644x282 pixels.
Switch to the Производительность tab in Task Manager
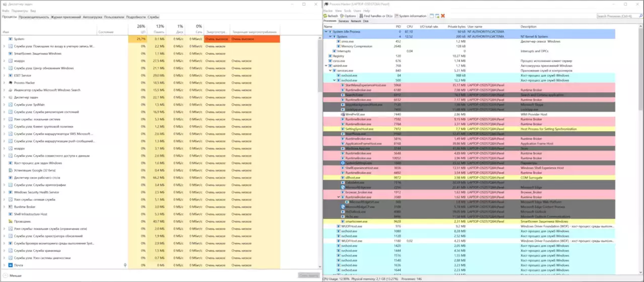tap(34, 17)
